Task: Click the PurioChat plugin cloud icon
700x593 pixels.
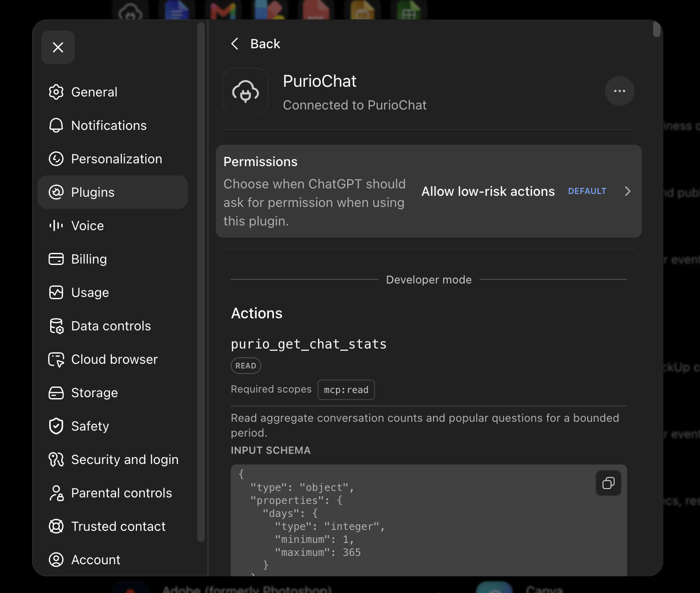Action: point(246,91)
